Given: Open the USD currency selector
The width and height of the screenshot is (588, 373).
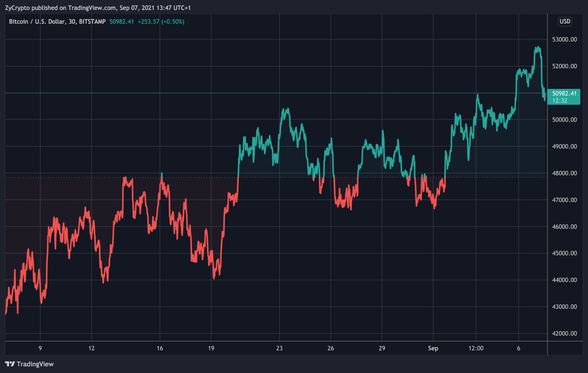Looking at the screenshot, I should 565,22.
